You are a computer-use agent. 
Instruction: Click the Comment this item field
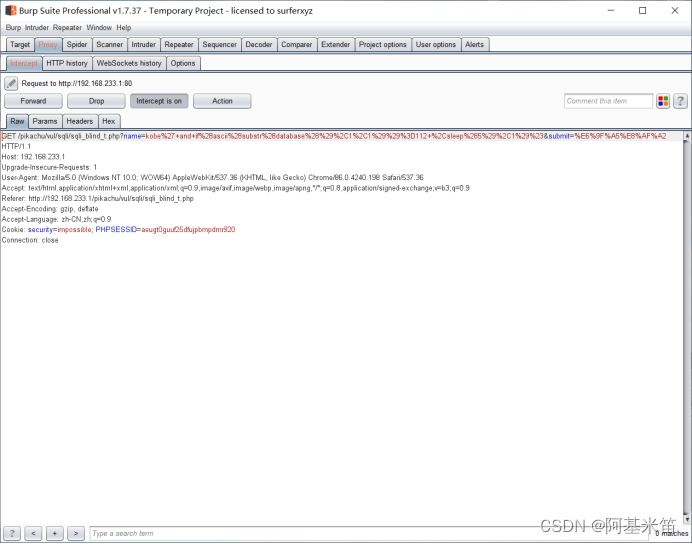(608, 101)
